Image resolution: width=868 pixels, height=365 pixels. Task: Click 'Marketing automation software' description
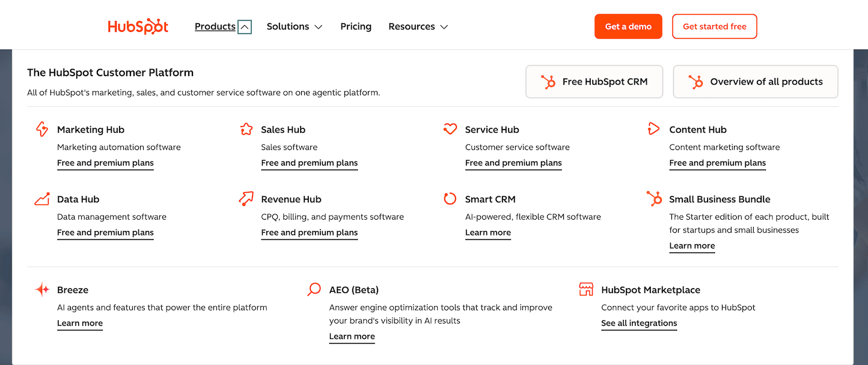tap(119, 147)
